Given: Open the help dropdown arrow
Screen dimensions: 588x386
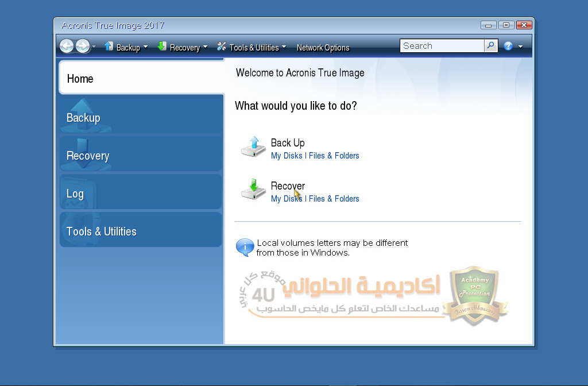Looking at the screenshot, I should tap(521, 47).
